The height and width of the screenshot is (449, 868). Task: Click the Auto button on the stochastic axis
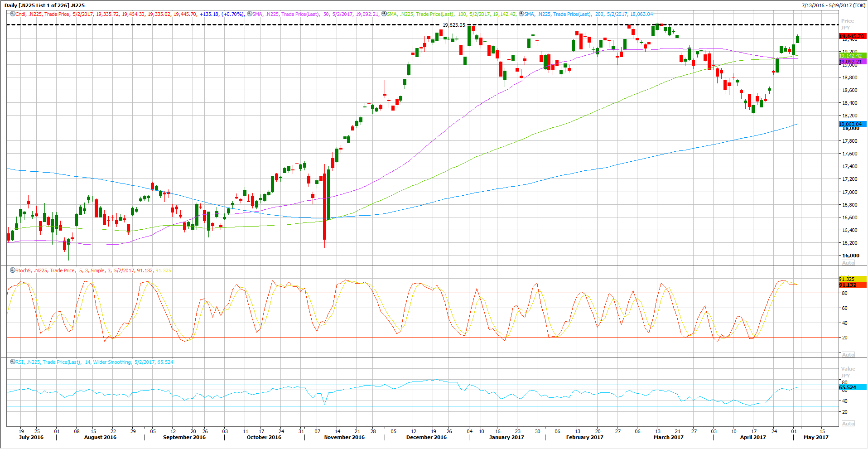[848, 355]
